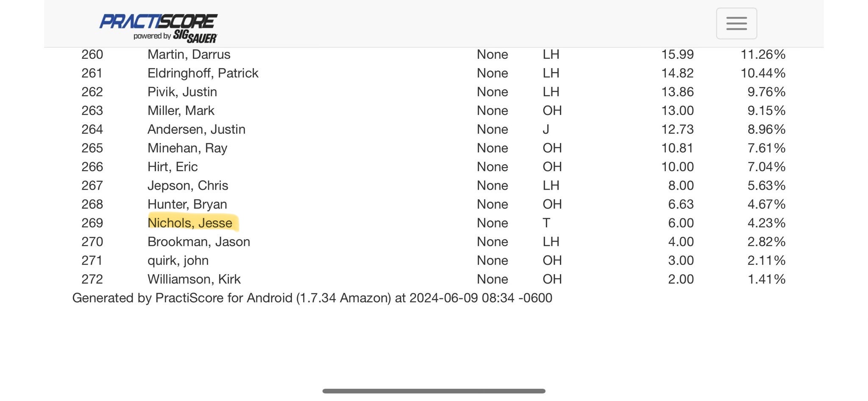This screenshot has width=868, height=401.
Task: Click the PractiScore logo
Action: point(159,21)
